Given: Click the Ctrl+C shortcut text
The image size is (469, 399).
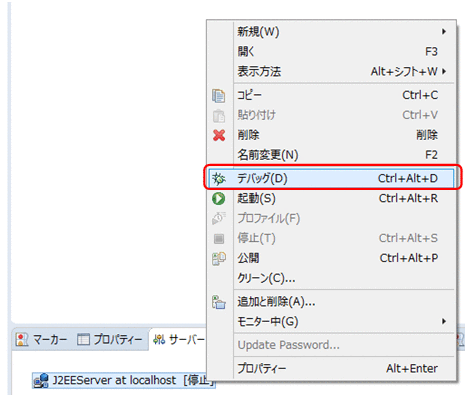Looking at the screenshot, I should click(x=420, y=95).
